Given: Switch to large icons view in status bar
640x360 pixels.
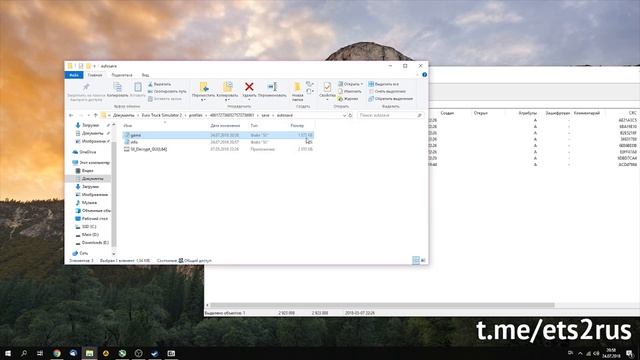Looking at the screenshot, I should (423, 260).
